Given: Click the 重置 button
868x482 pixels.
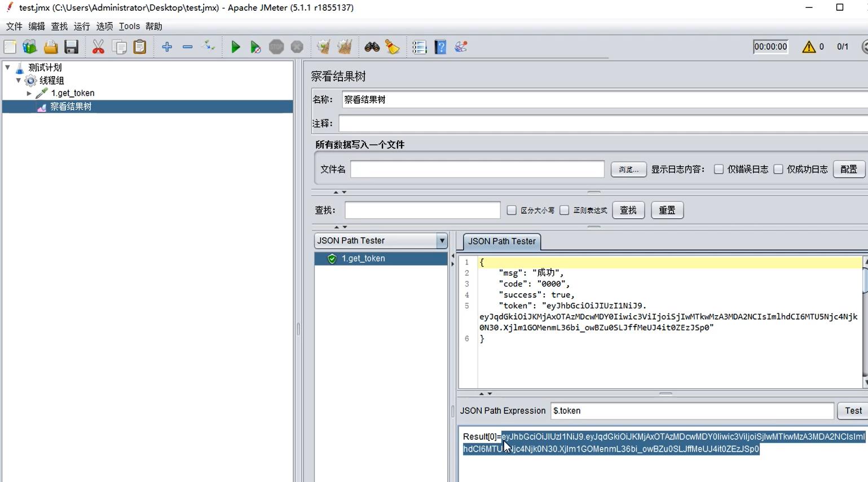Looking at the screenshot, I should point(667,210).
